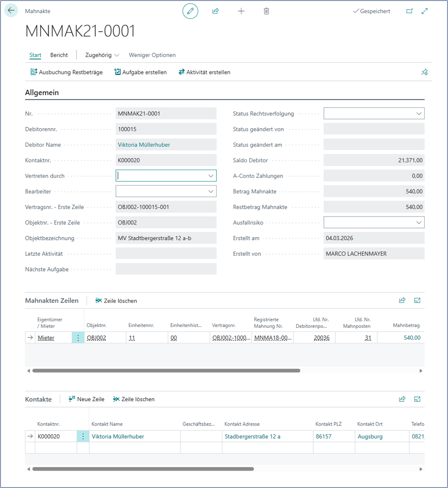448x488 pixels.
Task: Open record in new window icon
Action: pos(409,11)
